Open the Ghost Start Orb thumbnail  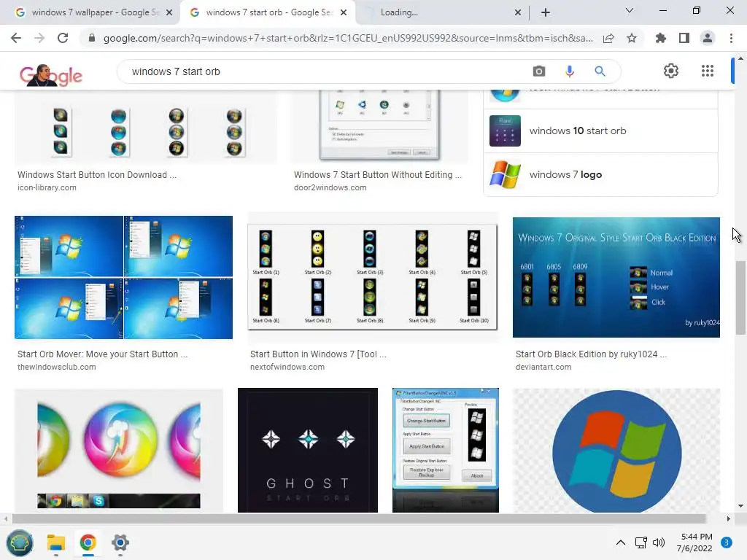pos(308,451)
